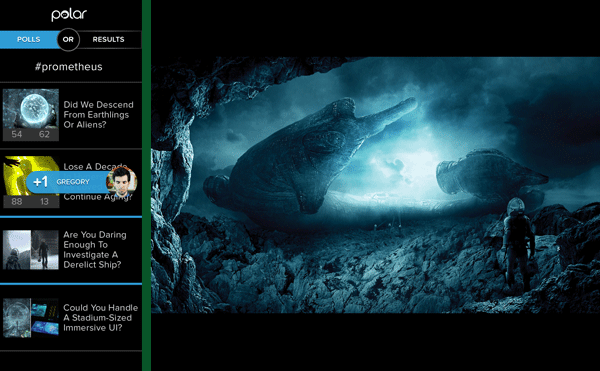Choose left astronaut image in derelict ship poll
The image size is (600, 371).
pyautogui.click(x=17, y=250)
